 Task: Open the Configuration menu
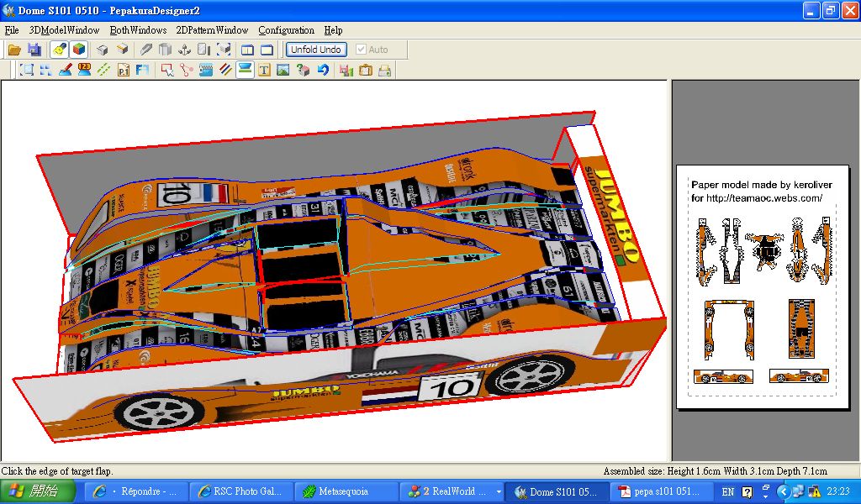(286, 30)
